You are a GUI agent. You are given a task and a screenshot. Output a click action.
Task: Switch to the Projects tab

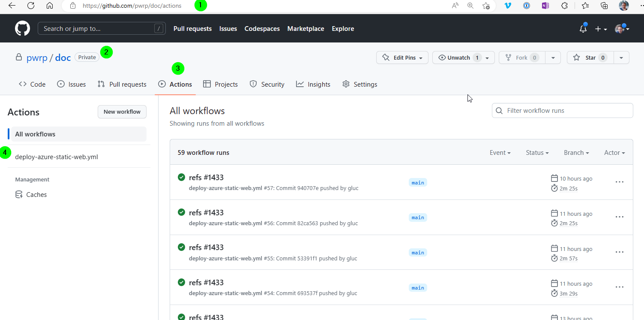(221, 84)
